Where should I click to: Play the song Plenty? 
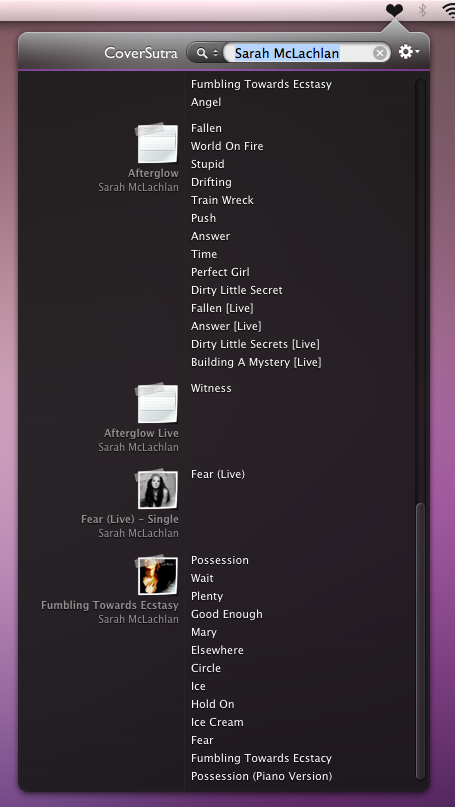tap(207, 596)
